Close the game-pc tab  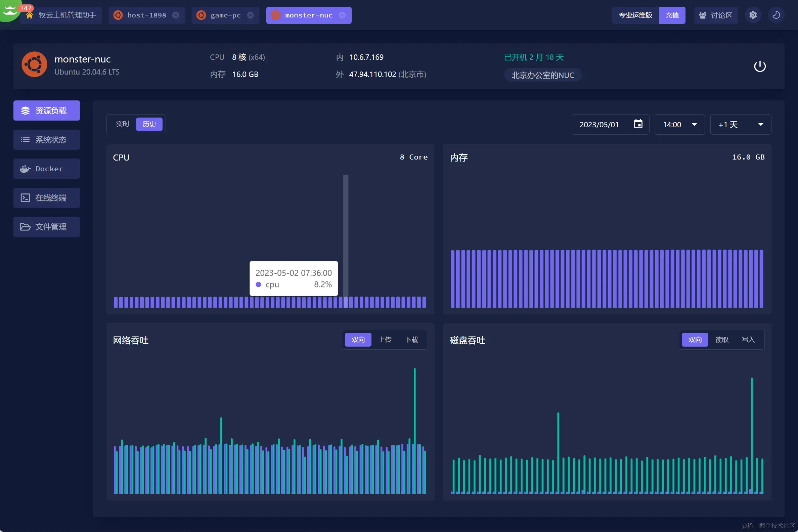click(x=251, y=15)
